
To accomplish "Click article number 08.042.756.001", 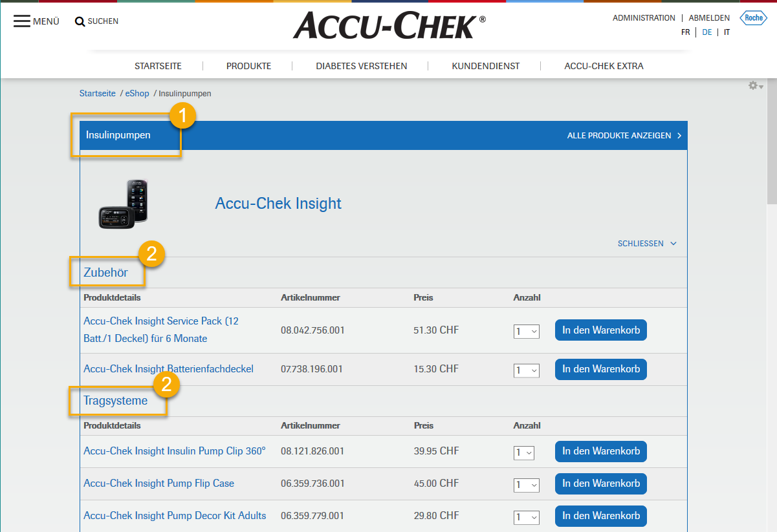I will pyautogui.click(x=312, y=330).
